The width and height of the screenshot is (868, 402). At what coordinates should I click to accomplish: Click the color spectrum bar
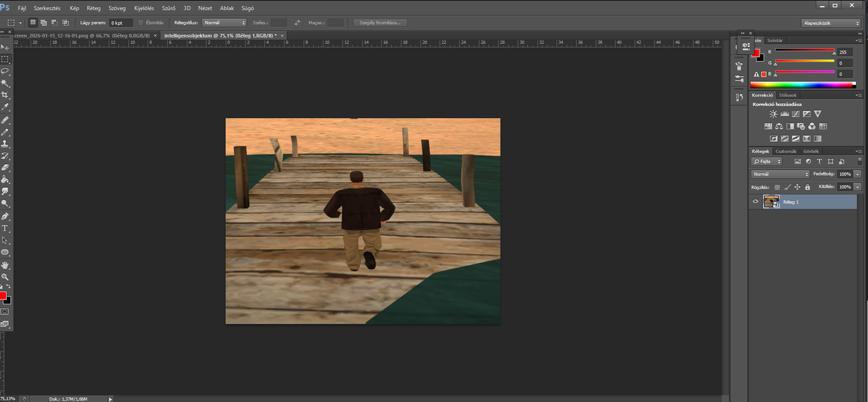(803, 85)
